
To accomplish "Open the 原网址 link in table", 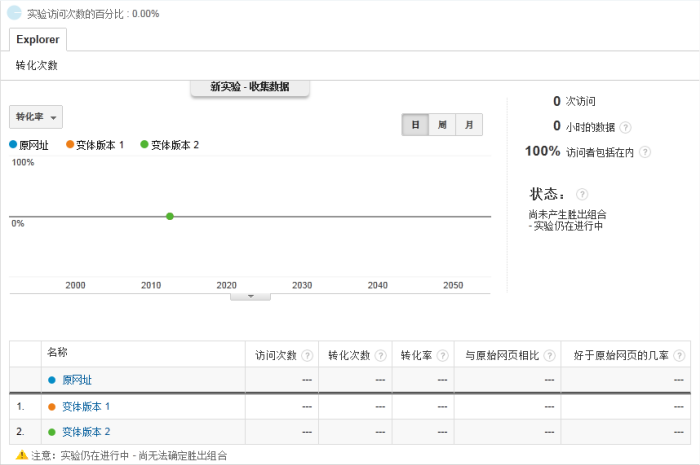I will [x=76, y=380].
